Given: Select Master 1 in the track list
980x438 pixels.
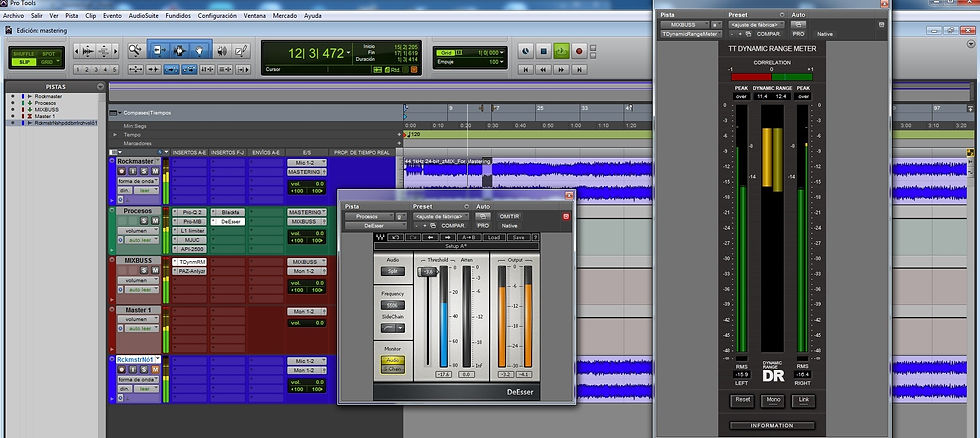Looking at the screenshot, I should [x=45, y=116].
